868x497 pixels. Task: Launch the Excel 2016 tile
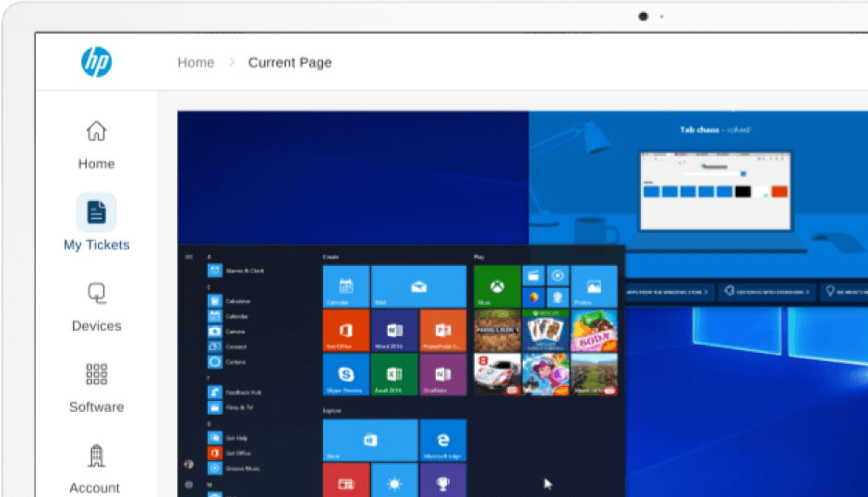394,374
